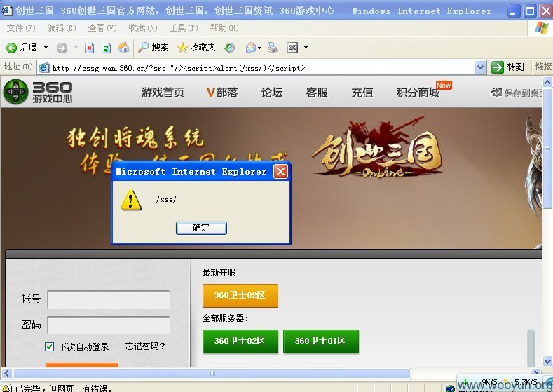Expand the address bar history dropdown

coord(480,67)
